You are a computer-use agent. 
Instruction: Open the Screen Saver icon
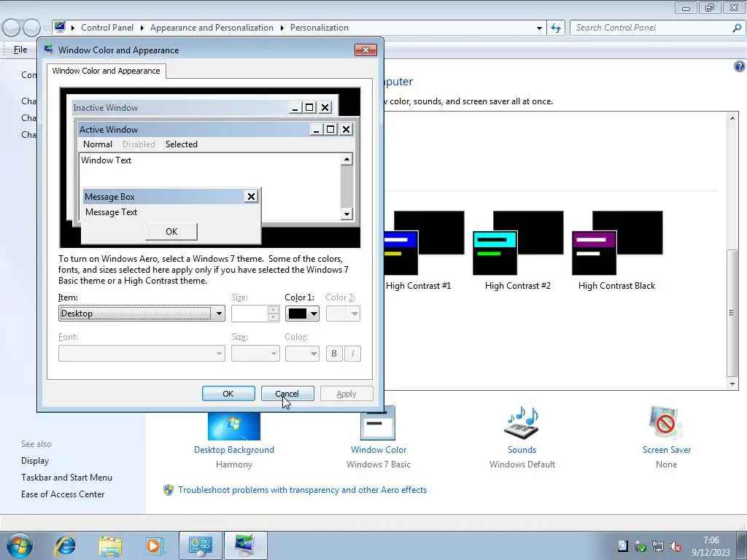pyautogui.click(x=666, y=423)
